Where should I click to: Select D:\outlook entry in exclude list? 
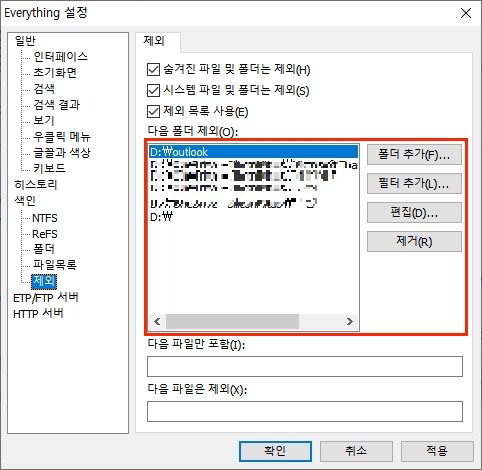253,152
